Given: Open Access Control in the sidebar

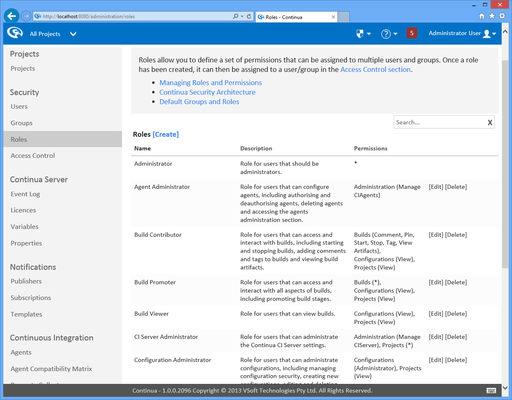Looking at the screenshot, I should (x=33, y=156).
